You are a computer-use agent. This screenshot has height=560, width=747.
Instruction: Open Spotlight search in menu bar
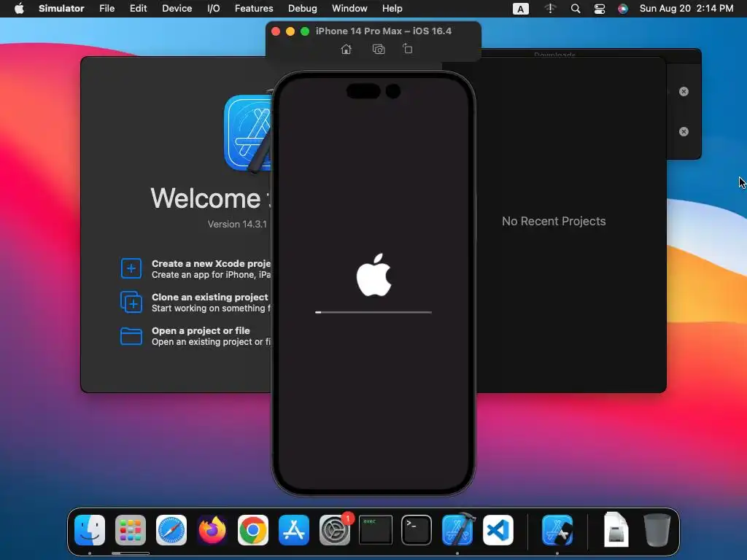[x=576, y=9]
